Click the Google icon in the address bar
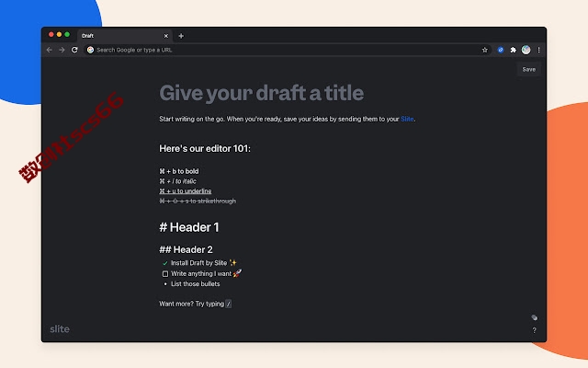 coord(90,50)
